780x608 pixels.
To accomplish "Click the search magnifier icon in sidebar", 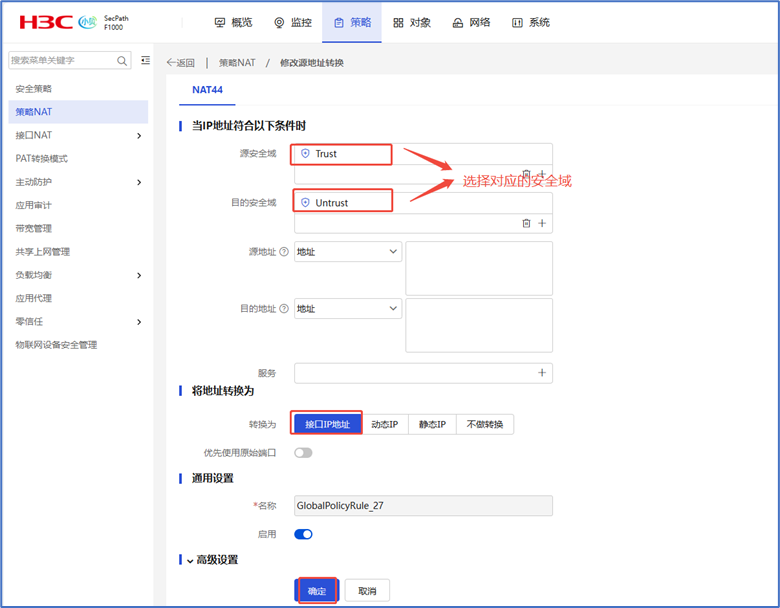I will 121,61.
